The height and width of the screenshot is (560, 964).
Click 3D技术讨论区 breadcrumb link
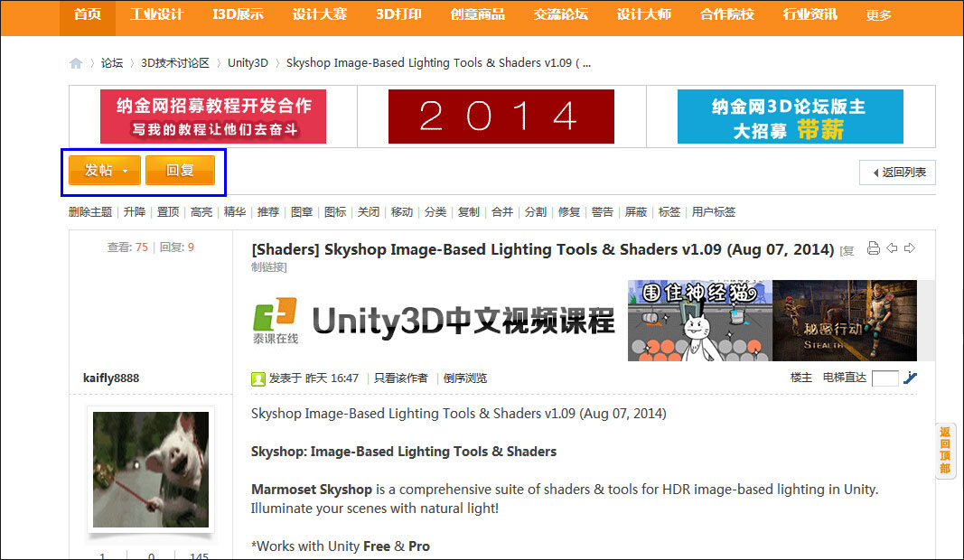[x=175, y=62]
